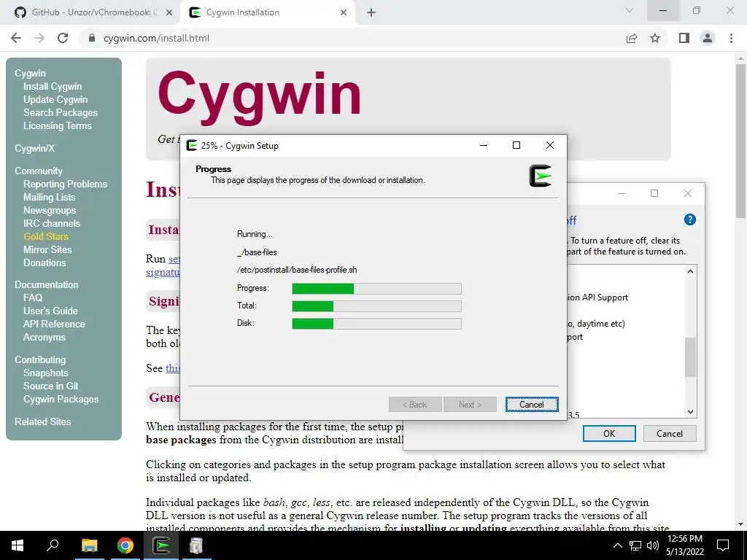Click down arrow of features list scrollbar
Image resolution: width=747 pixels, height=560 pixels.
pyautogui.click(x=690, y=412)
